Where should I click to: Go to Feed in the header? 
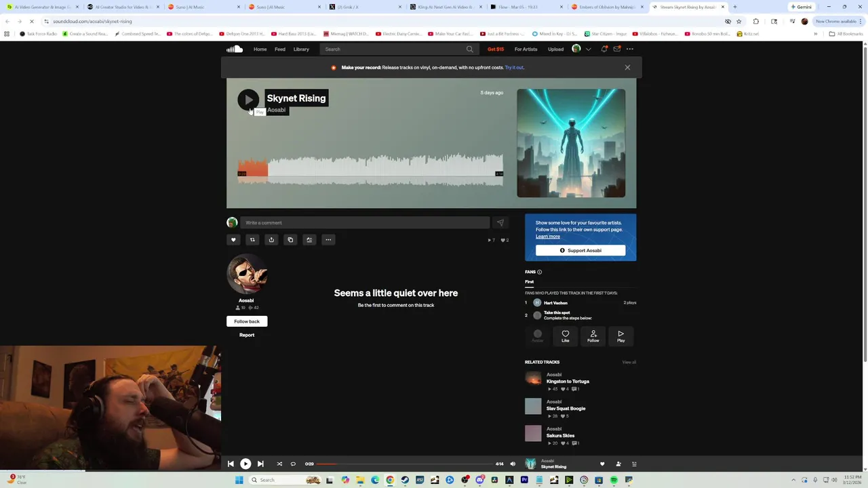[x=280, y=49]
